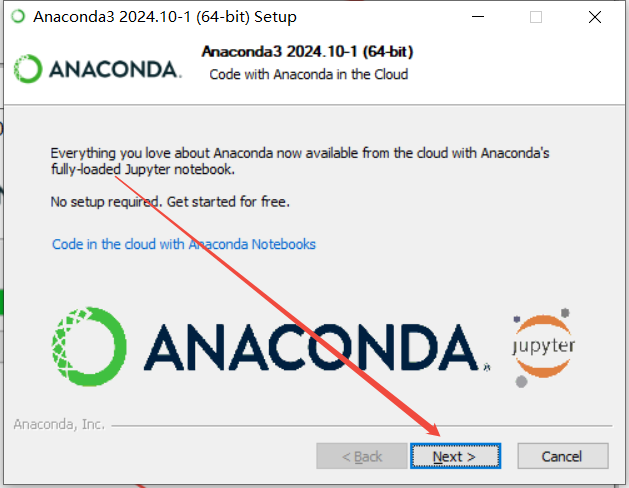Minimize the setup window
The height and width of the screenshot is (488, 629).
pos(478,17)
